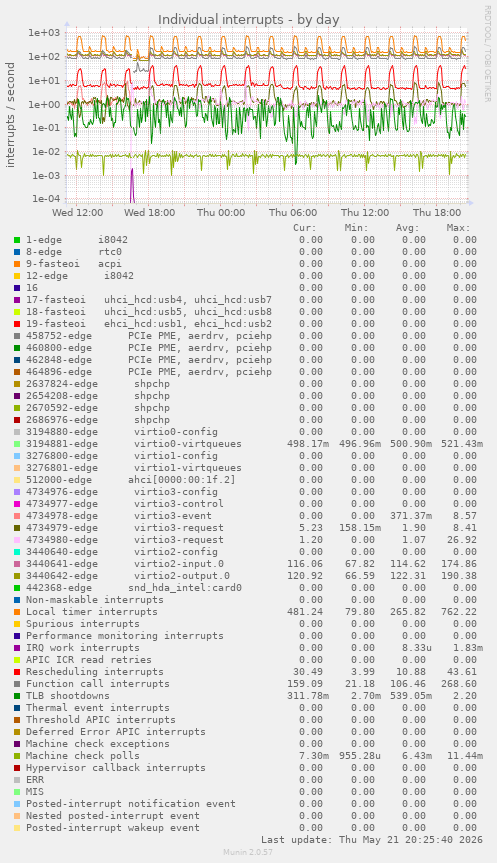Screen dimensions: 497x863
Task: Click the Thu 00:00 time axis label
Action: pyautogui.click(x=221, y=212)
